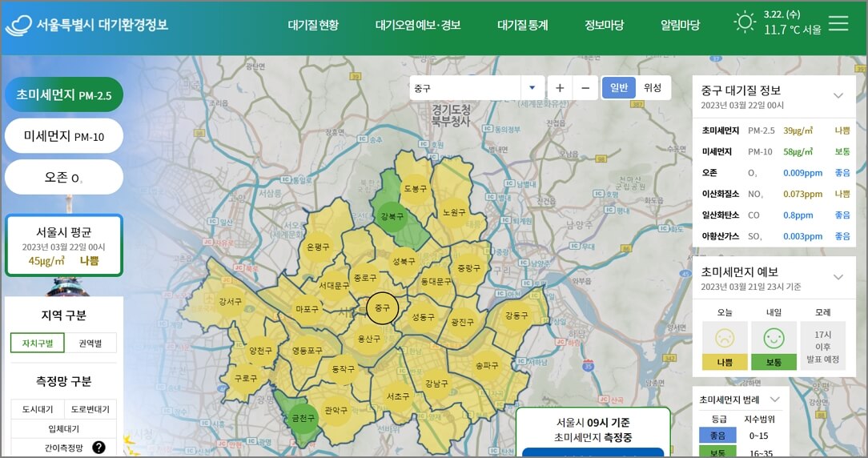Select 입체대기 measurement network

coord(64,428)
